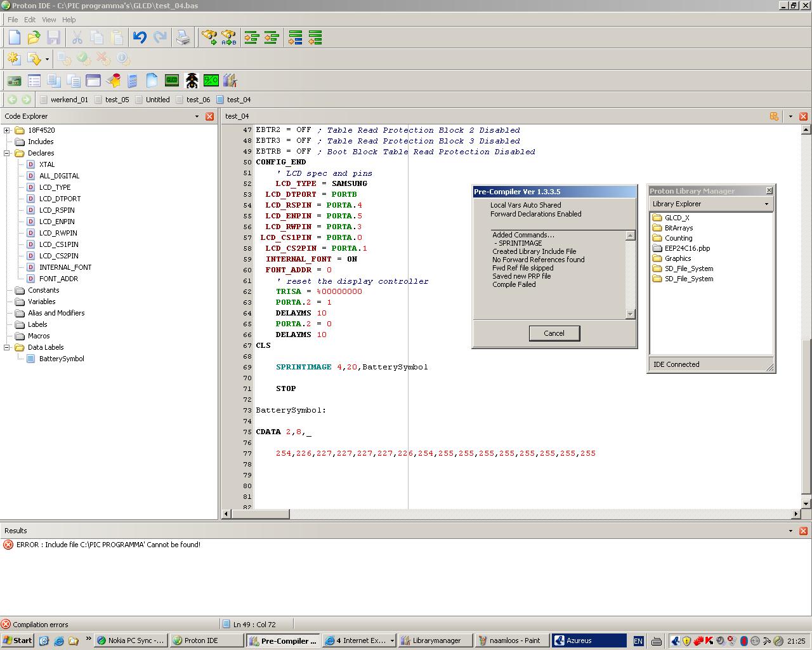
Task: Open the View menu
Action: click(49, 20)
